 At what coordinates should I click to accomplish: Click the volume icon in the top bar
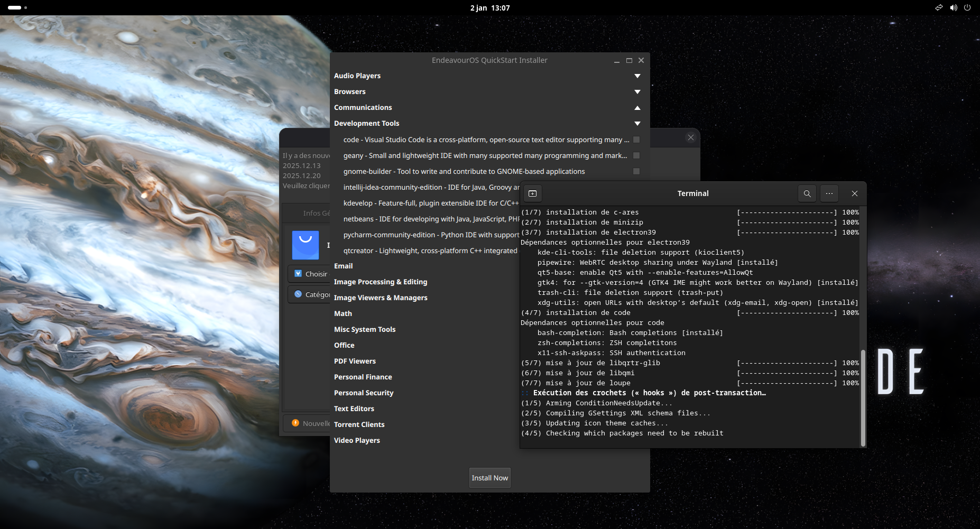tap(953, 7)
